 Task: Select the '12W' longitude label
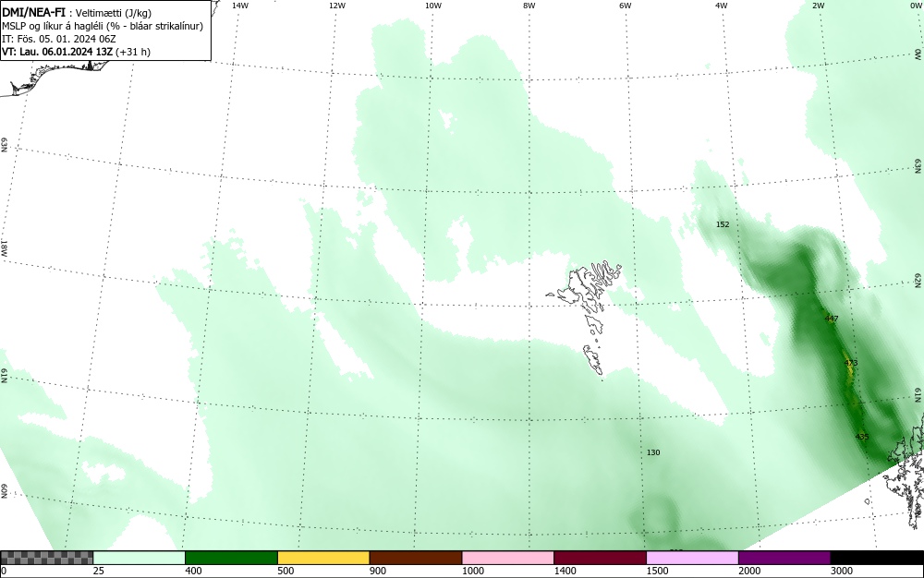click(337, 6)
